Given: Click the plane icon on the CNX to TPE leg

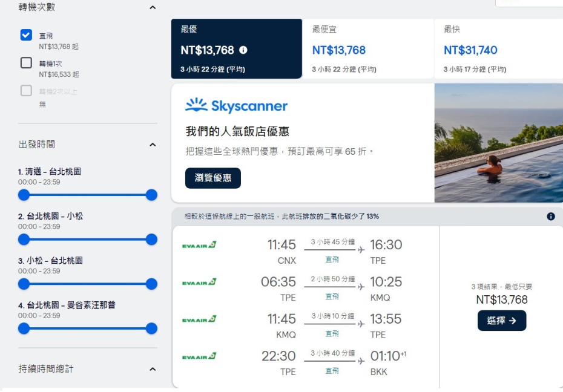Looking at the screenshot, I should pos(361,250).
